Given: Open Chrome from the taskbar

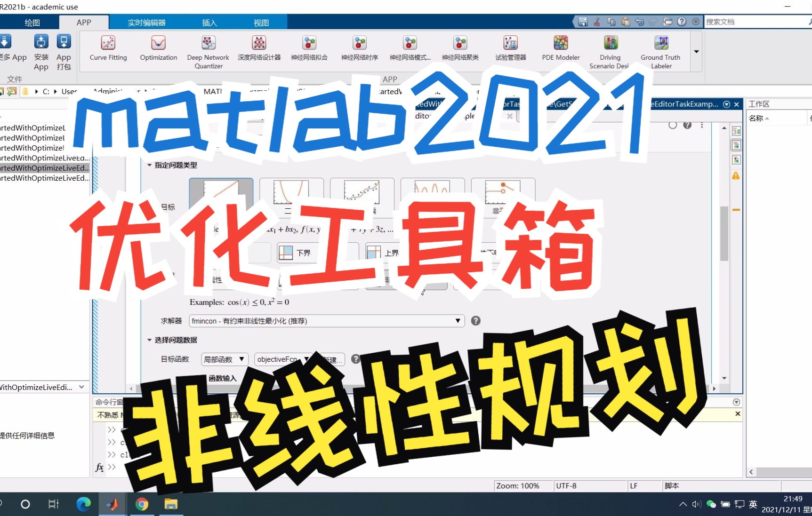Looking at the screenshot, I should [142, 504].
